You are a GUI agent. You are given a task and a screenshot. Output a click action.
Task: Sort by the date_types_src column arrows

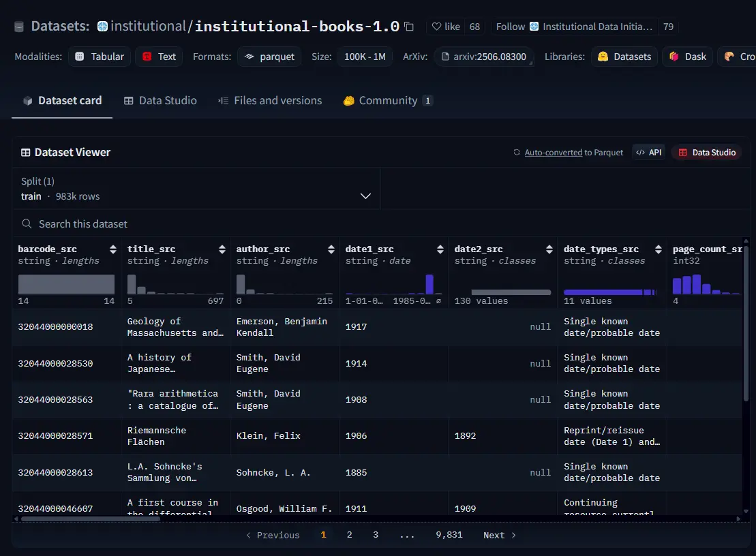click(x=658, y=249)
